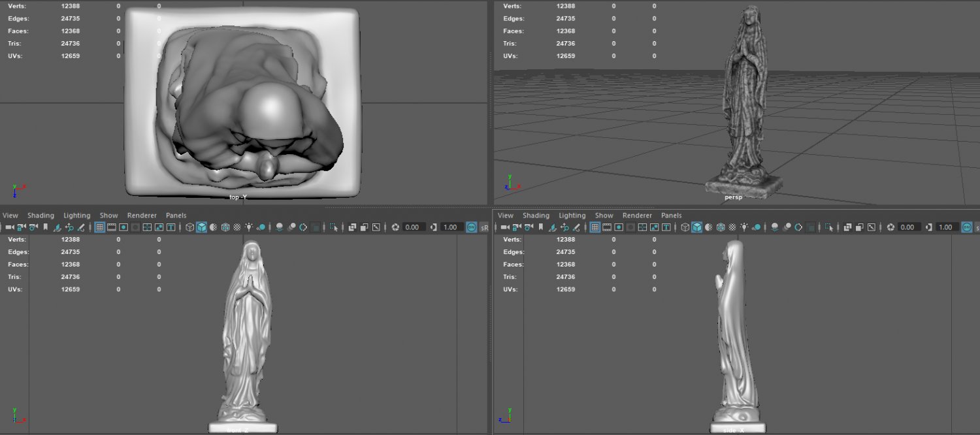
Task: Click Select Camera icon in front view toolbar
Action: [10, 227]
